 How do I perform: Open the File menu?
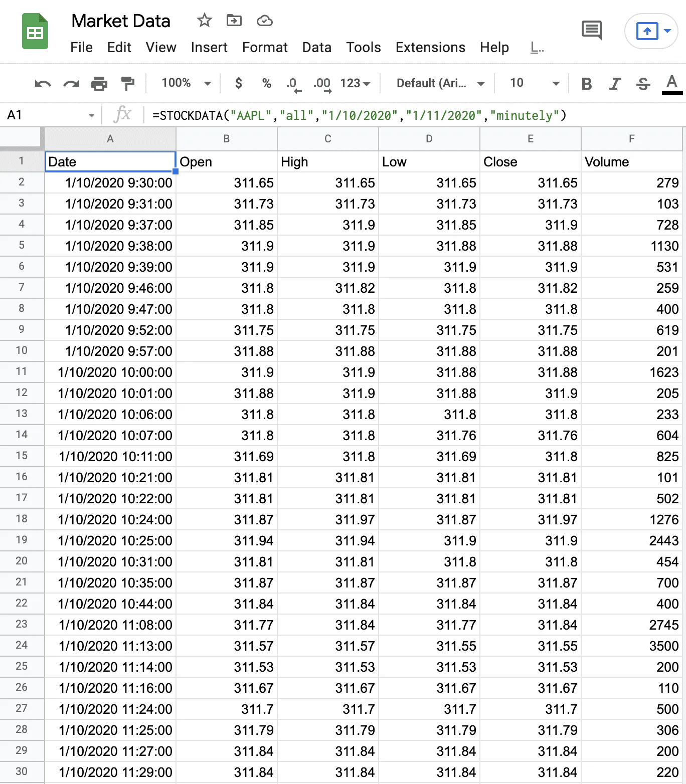click(x=81, y=48)
